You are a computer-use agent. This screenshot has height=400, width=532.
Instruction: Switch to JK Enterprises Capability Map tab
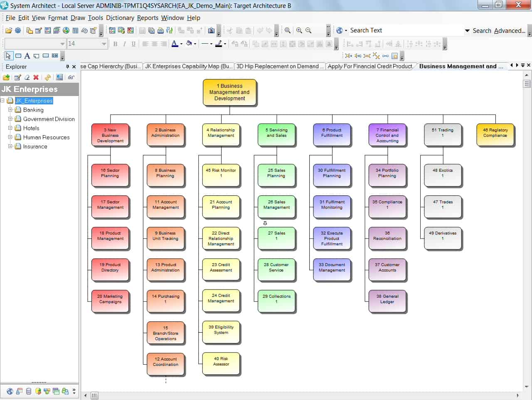pos(188,66)
